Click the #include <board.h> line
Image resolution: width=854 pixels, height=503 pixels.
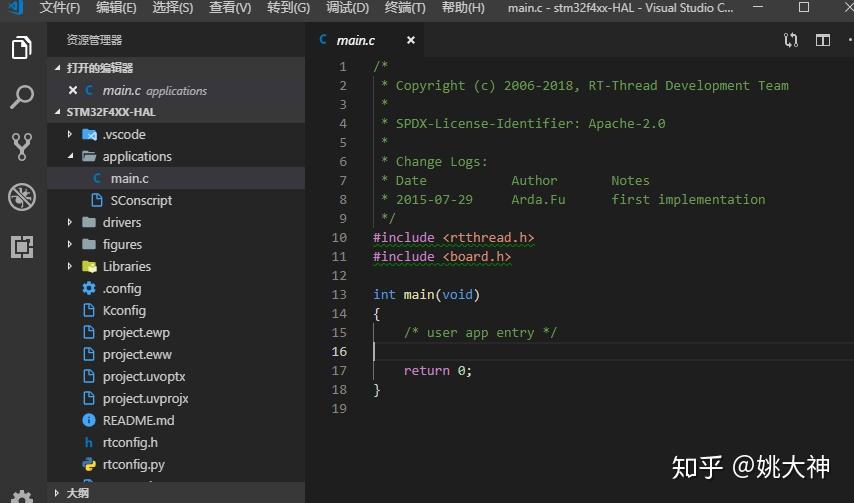(x=442, y=256)
